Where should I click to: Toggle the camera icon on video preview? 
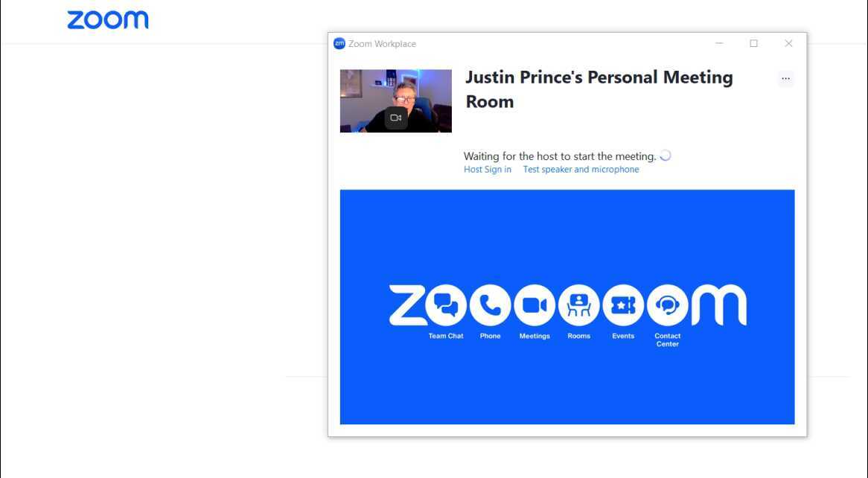396,118
